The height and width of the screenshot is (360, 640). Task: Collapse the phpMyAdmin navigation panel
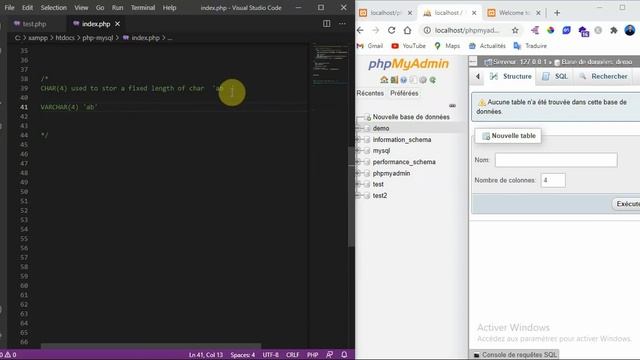point(473,62)
